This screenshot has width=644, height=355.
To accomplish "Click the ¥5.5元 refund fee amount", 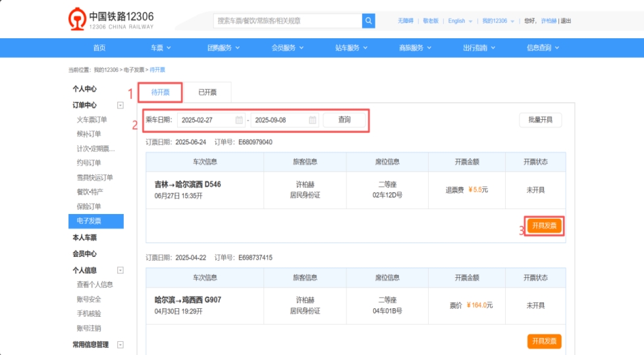I will (478, 190).
